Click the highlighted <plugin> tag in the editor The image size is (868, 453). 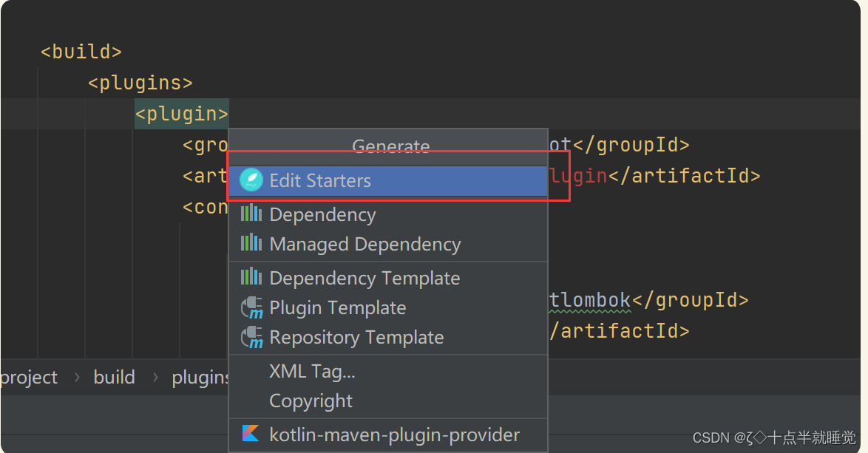click(x=182, y=113)
